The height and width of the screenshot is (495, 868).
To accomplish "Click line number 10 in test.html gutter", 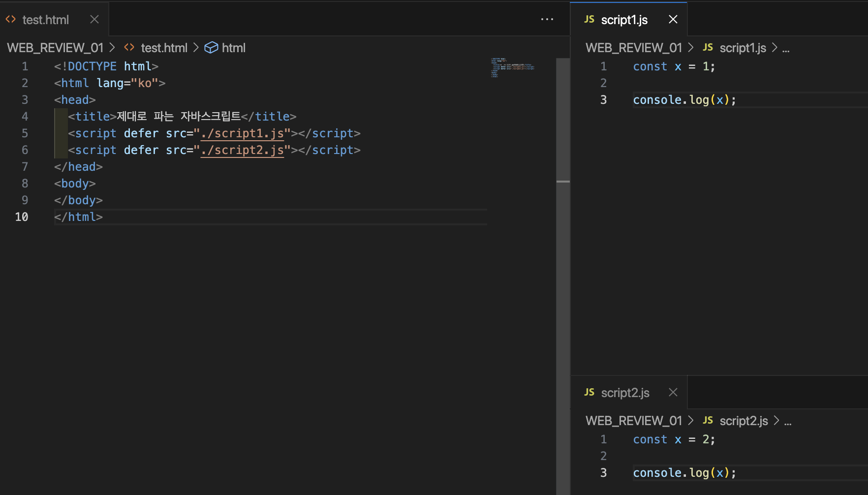I will (22, 217).
